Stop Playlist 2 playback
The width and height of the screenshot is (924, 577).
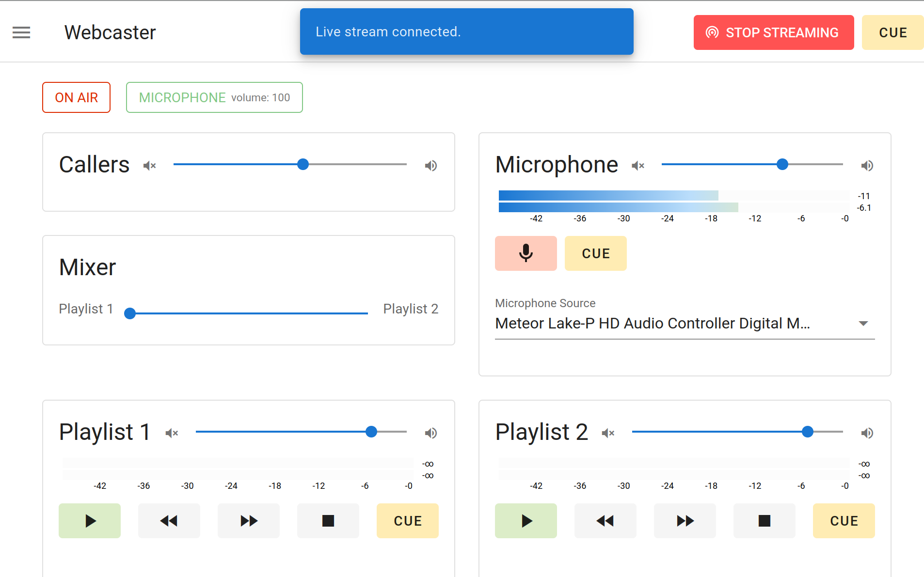point(764,521)
